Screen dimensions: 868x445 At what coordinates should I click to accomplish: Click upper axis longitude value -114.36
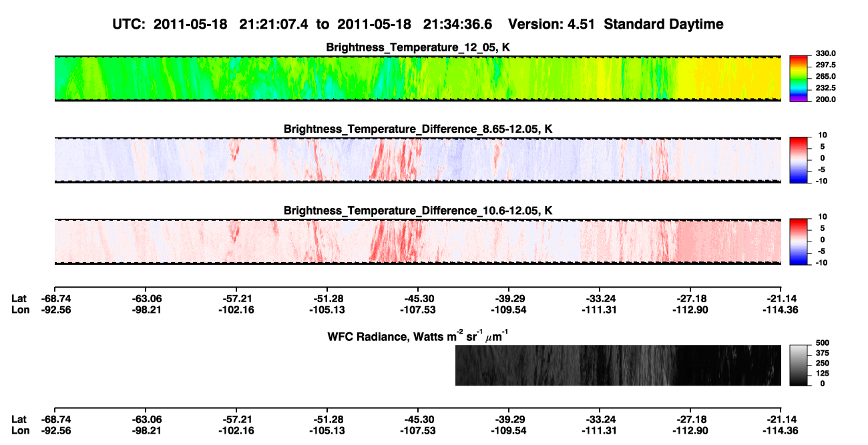coord(781,310)
